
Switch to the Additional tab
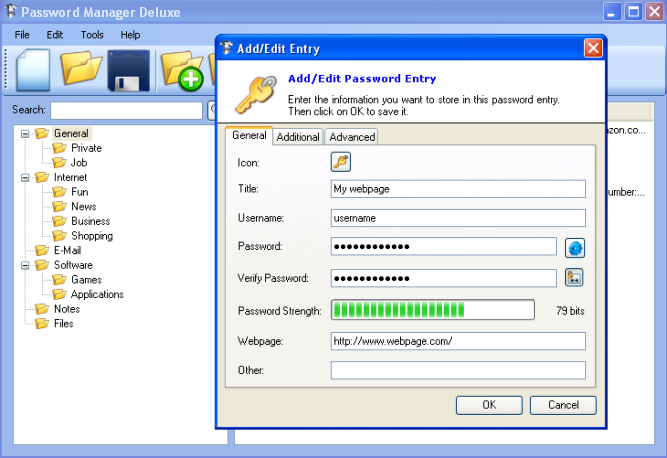tap(298, 137)
